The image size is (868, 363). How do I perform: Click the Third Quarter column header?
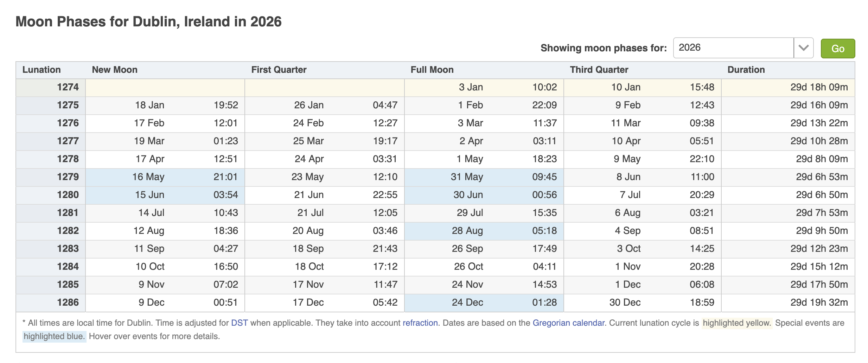(x=599, y=70)
